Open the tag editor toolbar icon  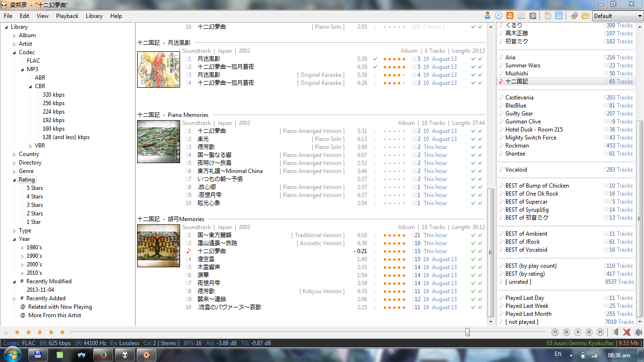(x=574, y=16)
